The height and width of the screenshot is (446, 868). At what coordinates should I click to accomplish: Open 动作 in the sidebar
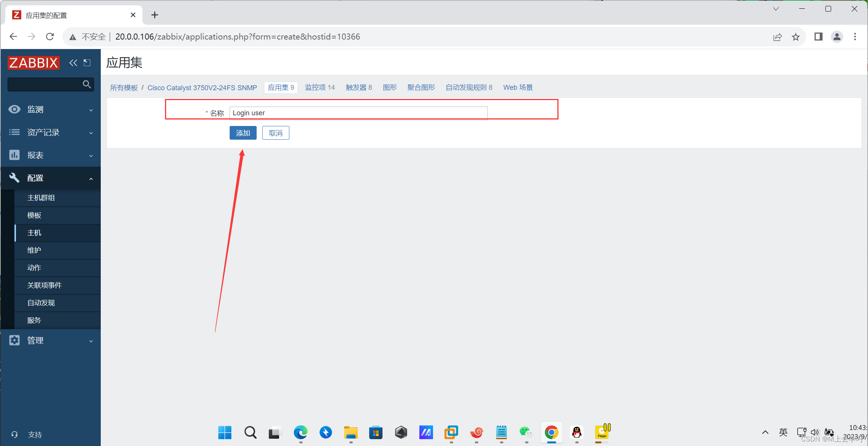tap(34, 268)
